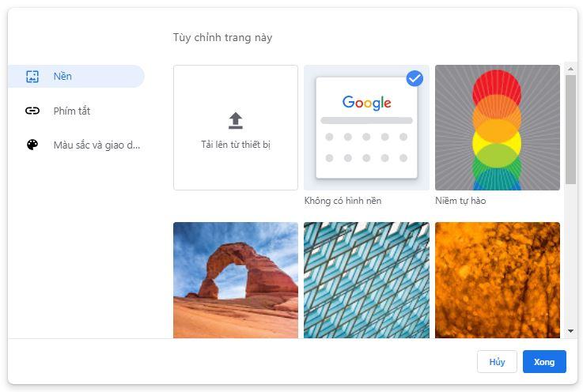Select the orange texture thumbnail
583x392 pixels.
click(x=497, y=280)
